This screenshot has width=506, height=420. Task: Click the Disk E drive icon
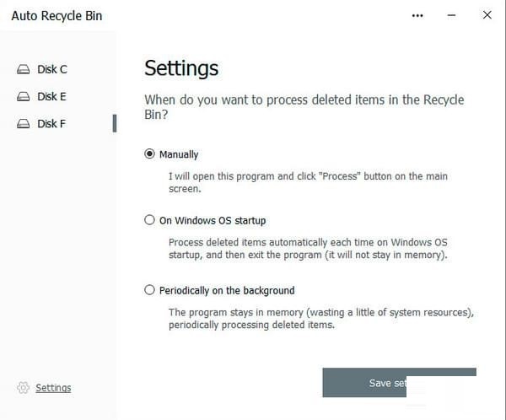point(24,96)
